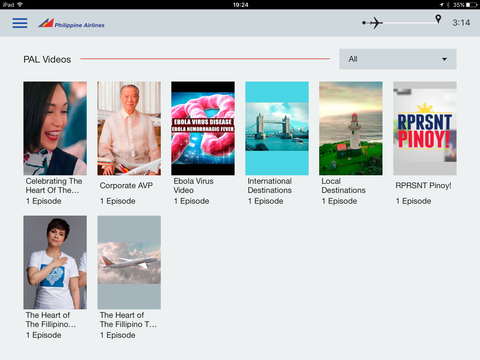Tap the iPad battery indicator
Viewport: 480px width, 360px height.
tap(472, 5)
